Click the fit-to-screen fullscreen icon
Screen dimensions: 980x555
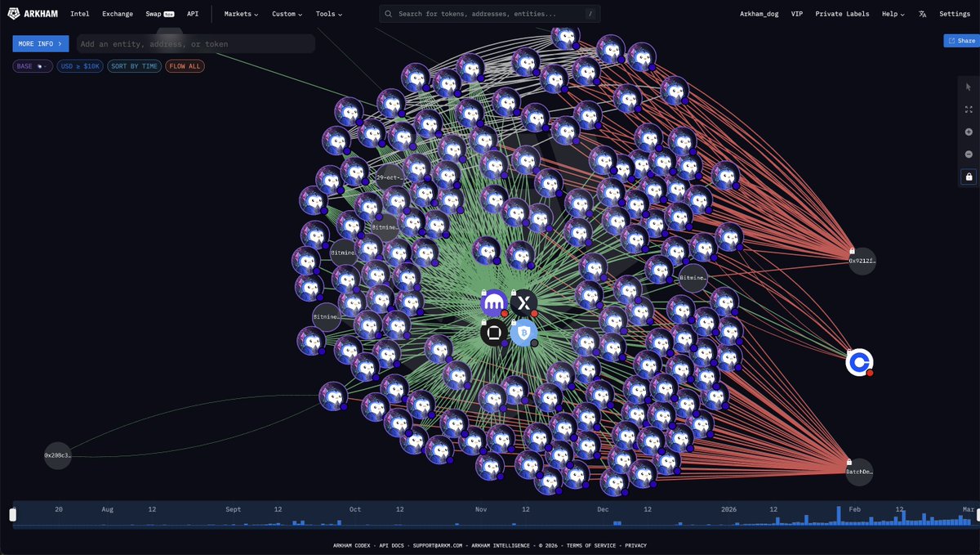click(x=969, y=110)
